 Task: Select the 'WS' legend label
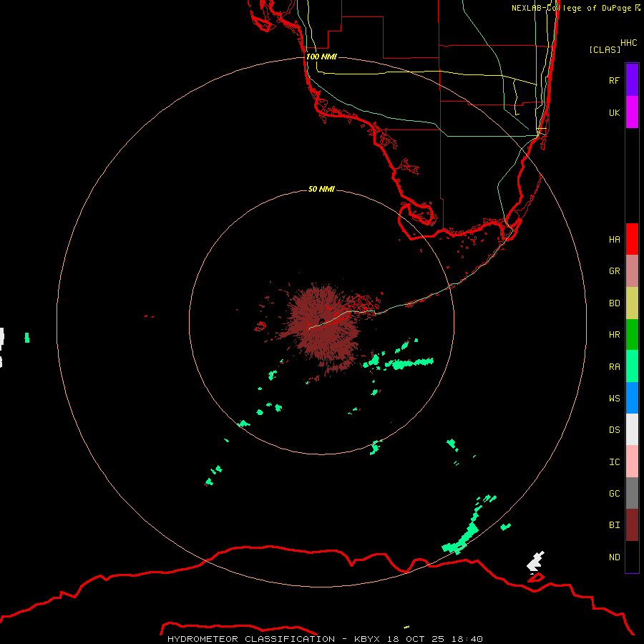[614, 399]
